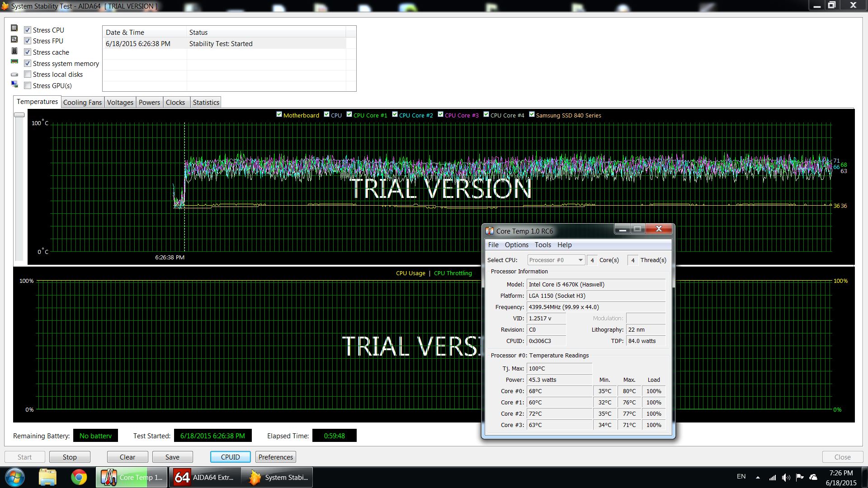Switch to the Cooling Fans tab

(x=82, y=103)
